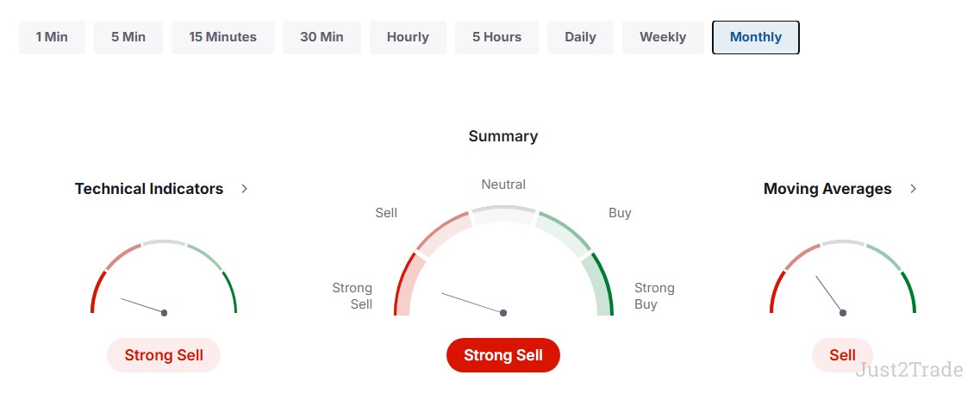Click the red Strong Sell summary badge
The image size is (980, 394).
(503, 355)
